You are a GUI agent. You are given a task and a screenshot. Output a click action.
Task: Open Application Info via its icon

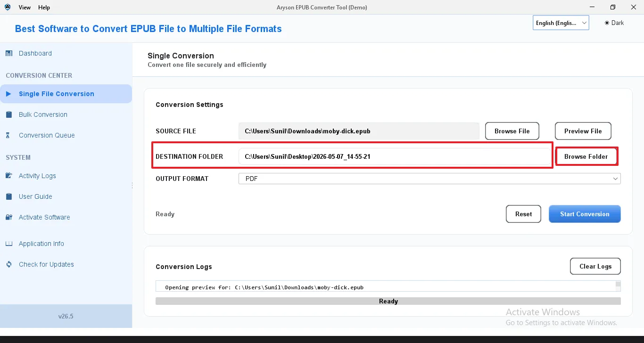[9, 244]
